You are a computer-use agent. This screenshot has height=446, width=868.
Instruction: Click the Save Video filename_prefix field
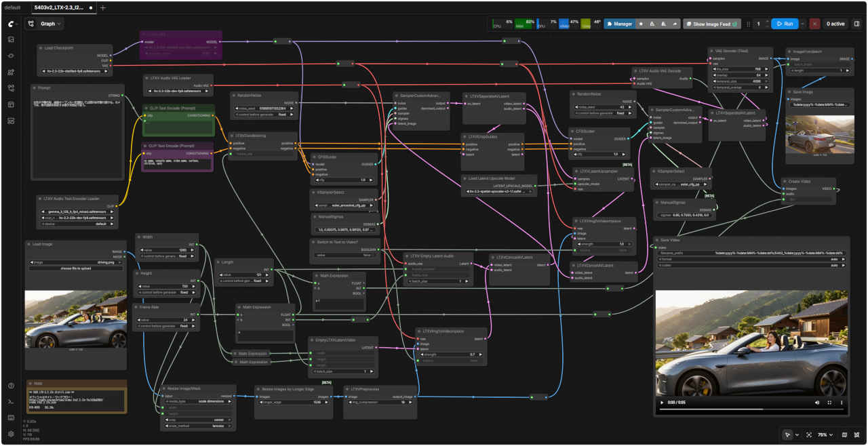point(751,252)
